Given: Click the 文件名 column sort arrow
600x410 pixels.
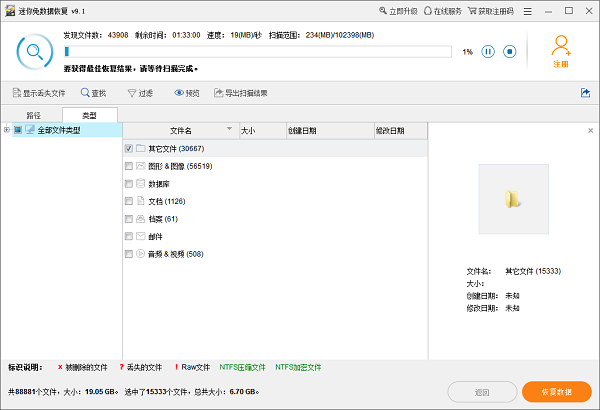Looking at the screenshot, I should 229,130.
